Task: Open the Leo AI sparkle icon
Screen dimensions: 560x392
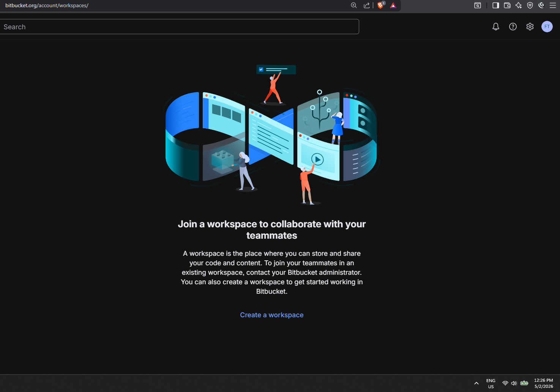Action: coord(519,5)
